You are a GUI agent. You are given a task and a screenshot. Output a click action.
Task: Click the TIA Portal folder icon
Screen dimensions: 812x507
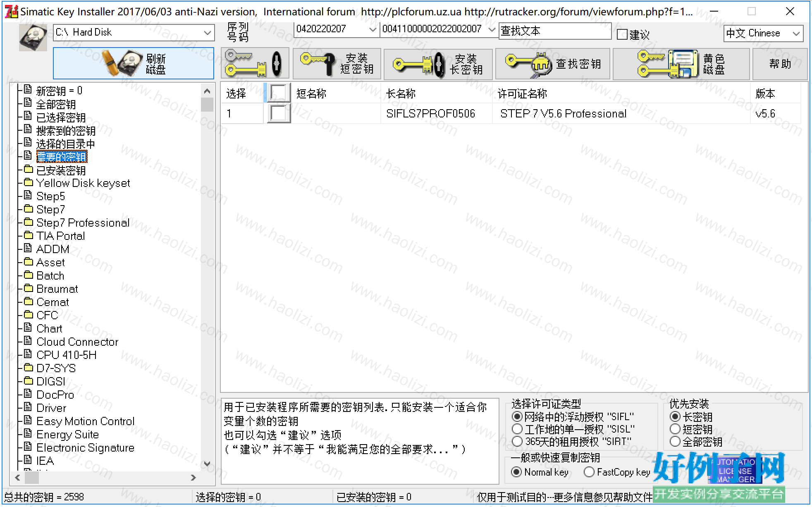pyautogui.click(x=28, y=235)
